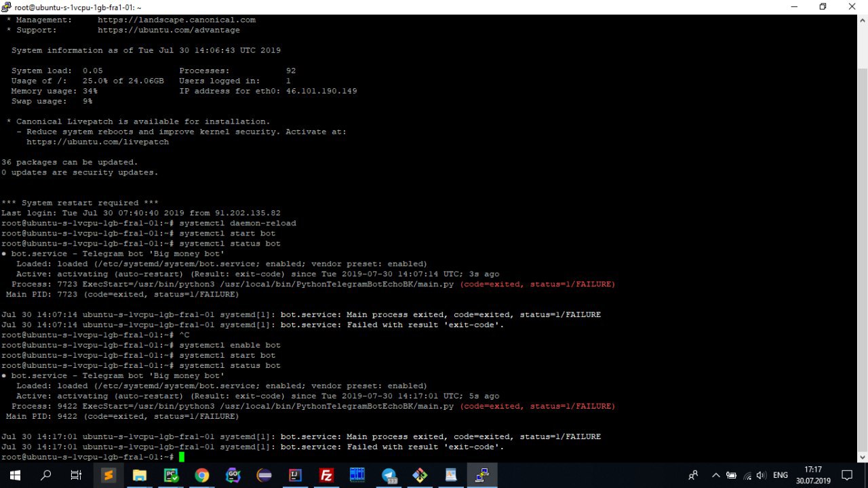Open the picture viewer app on the taskbar
The width and height of the screenshot is (868, 488).
[451, 475]
